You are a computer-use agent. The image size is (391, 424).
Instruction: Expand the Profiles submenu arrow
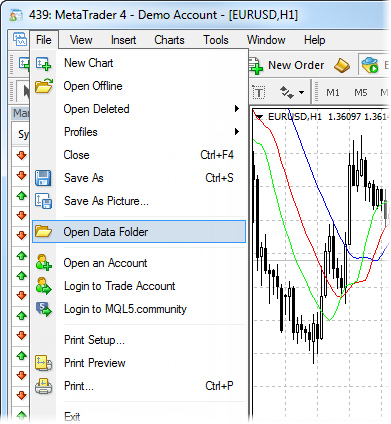coord(237,132)
